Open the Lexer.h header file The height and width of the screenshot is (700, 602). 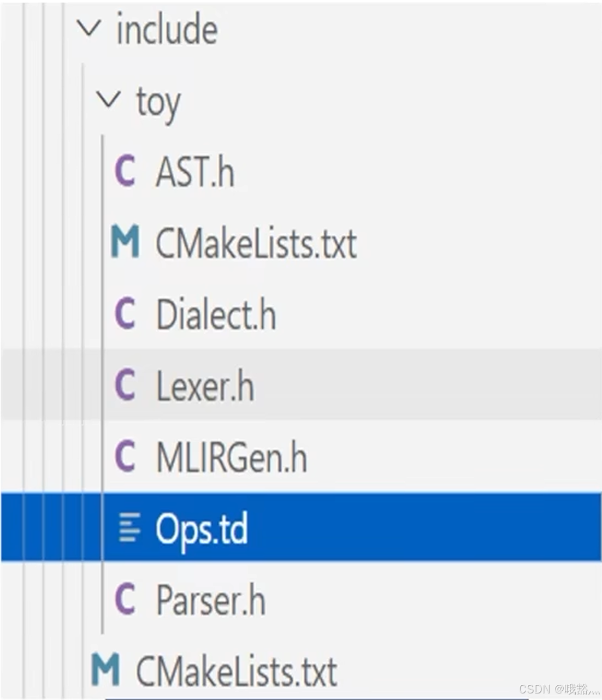[x=204, y=385]
